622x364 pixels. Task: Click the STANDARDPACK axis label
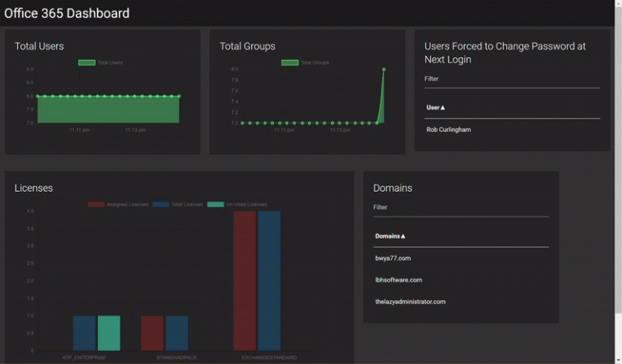tap(177, 358)
